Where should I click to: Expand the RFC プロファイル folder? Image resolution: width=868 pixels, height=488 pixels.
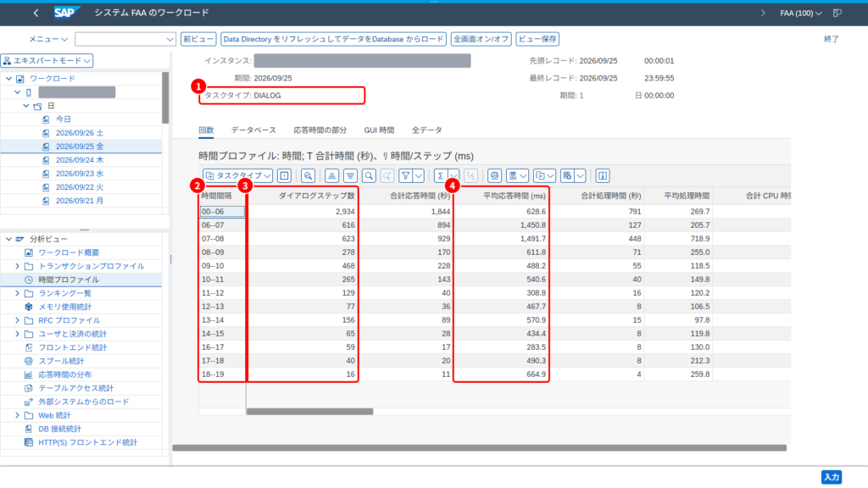pyautogui.click(x=17, y=320)
